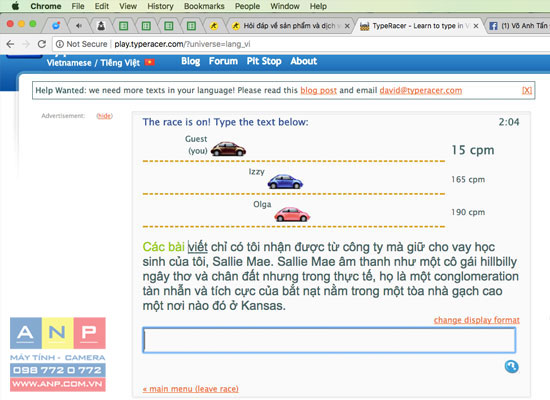Open the Forum page
This screenshot has width=550, height=400.
click(223, 61)
